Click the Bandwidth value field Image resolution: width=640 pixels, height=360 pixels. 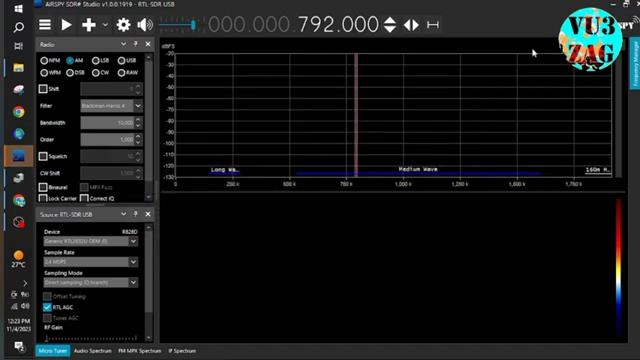coord(107,123)
